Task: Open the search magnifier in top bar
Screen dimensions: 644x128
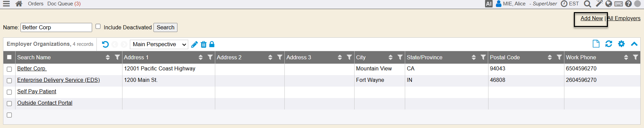Action: pyautogui.click(x=587, y=4)
